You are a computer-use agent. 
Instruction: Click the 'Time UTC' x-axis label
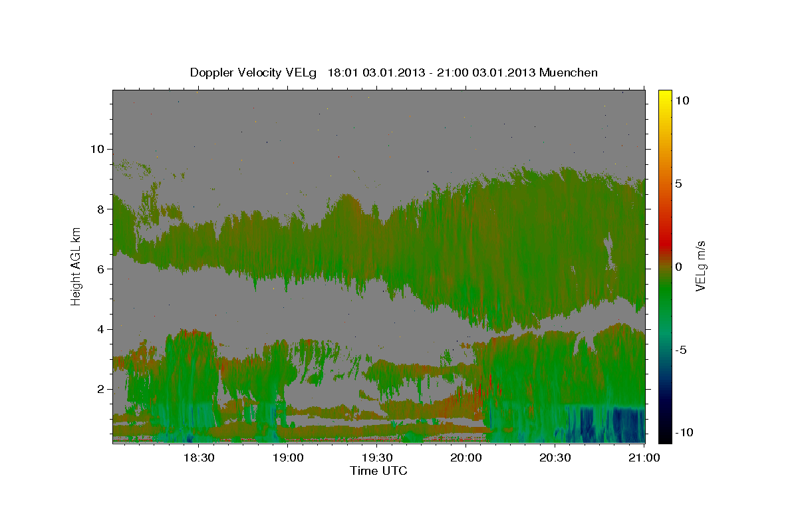click(378, 471)
